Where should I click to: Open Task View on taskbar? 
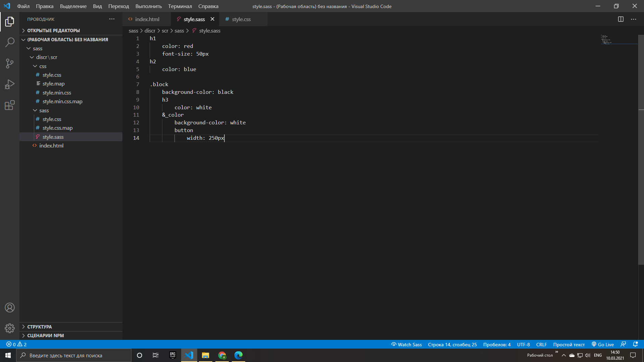tap(156, 355)
